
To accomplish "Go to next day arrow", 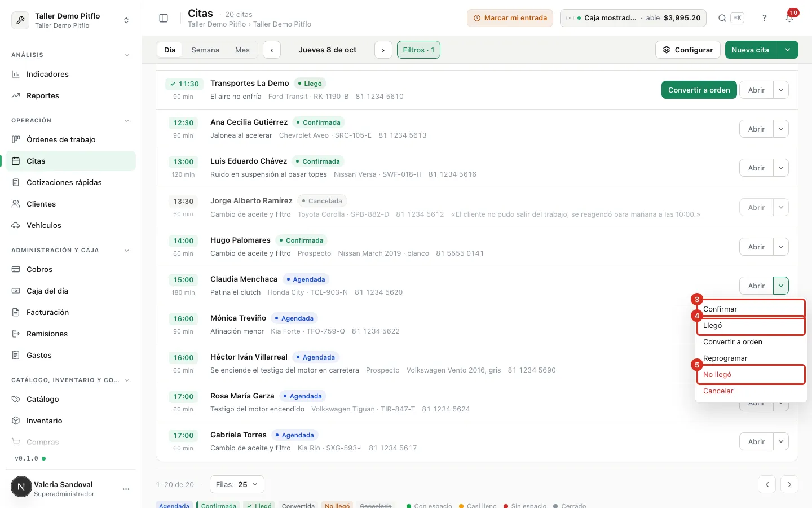I will (383, 50).
